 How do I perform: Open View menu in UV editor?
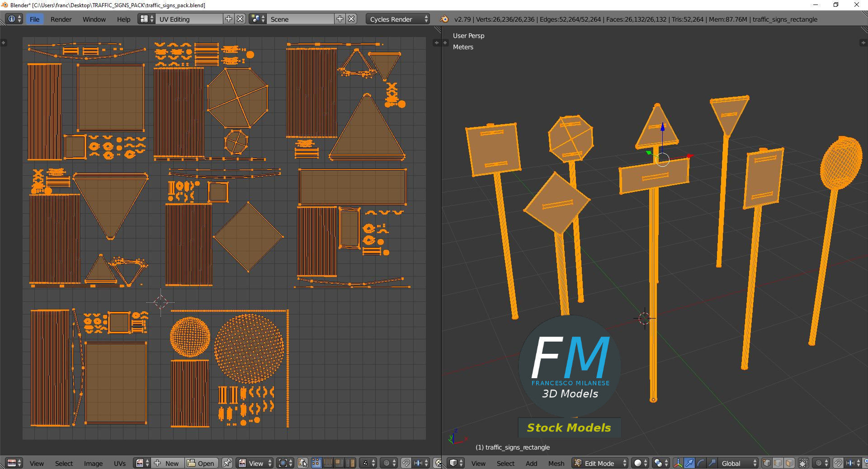click(37, 463)
